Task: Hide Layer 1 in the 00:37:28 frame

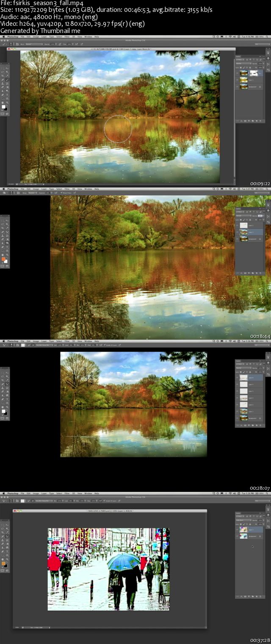Action: tap(237, 529)
